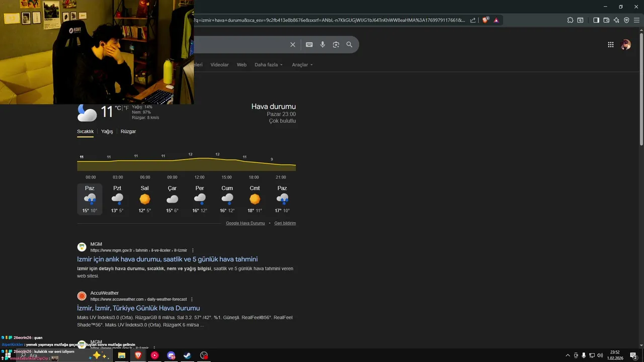Image resolution: width=644 pixels, height=362 pixels.
Task: Select the Per forecast day
Action: tap(200, 199)
